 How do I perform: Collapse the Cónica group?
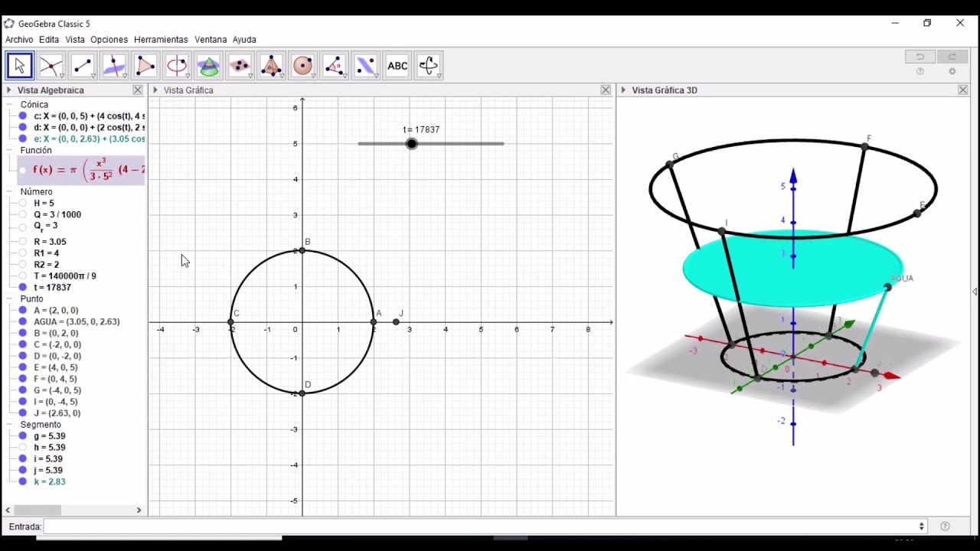point(10,105)
